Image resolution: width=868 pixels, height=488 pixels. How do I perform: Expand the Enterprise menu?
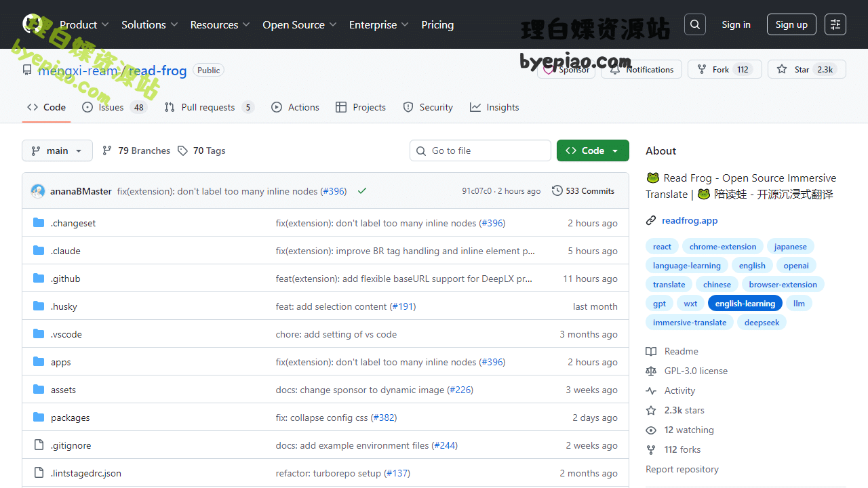pos(379,24)
